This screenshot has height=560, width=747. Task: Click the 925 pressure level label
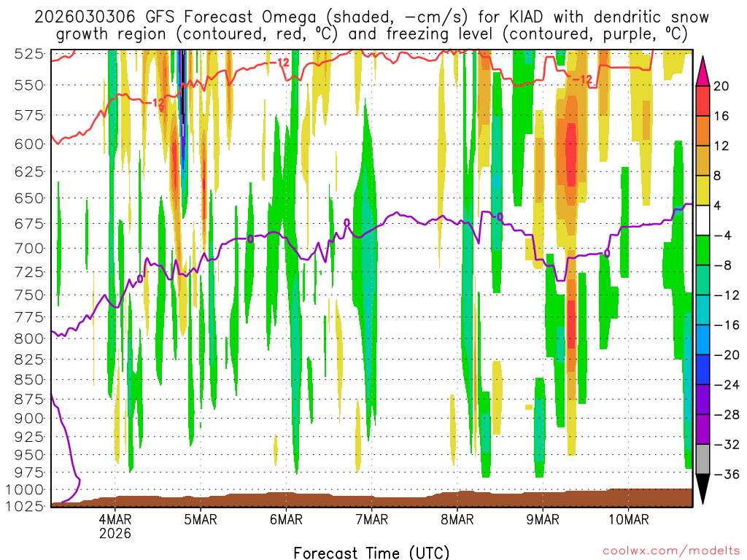click(x=29, y=437)
